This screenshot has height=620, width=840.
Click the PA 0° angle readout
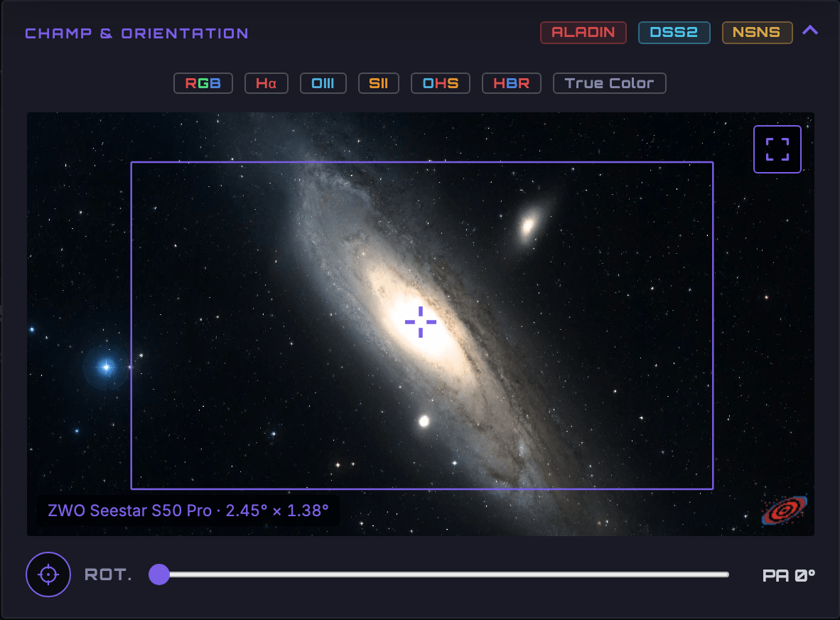(x=789, y=575)
